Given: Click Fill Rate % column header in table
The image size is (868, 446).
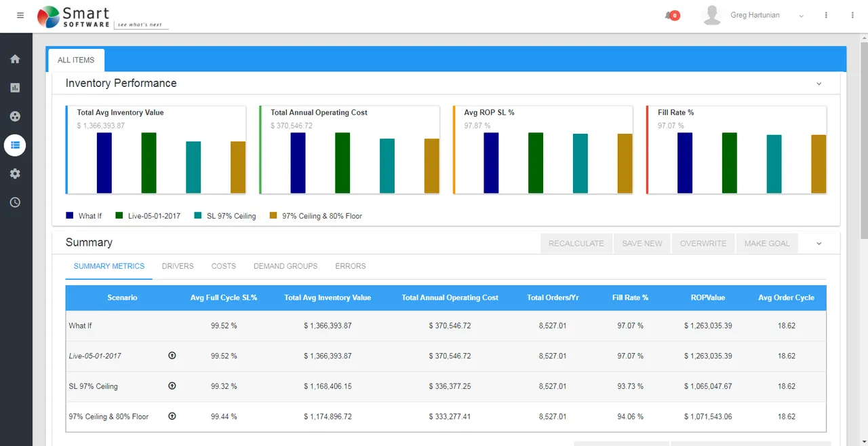Looking at the screenshot, I should tap(631, 298).
